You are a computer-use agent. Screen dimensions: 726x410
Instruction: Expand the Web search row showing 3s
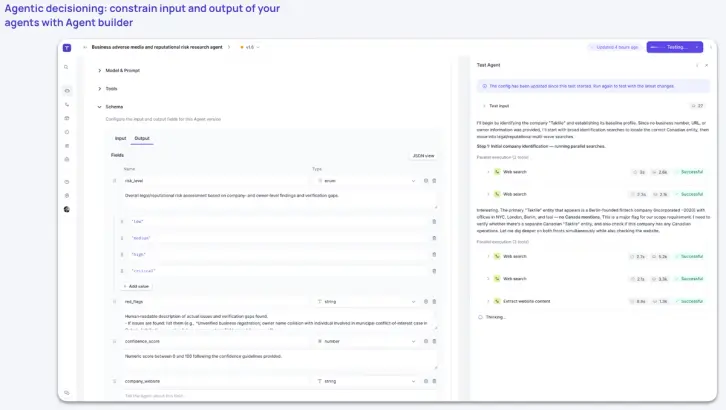pyautogui.click(x=488, y=172)
